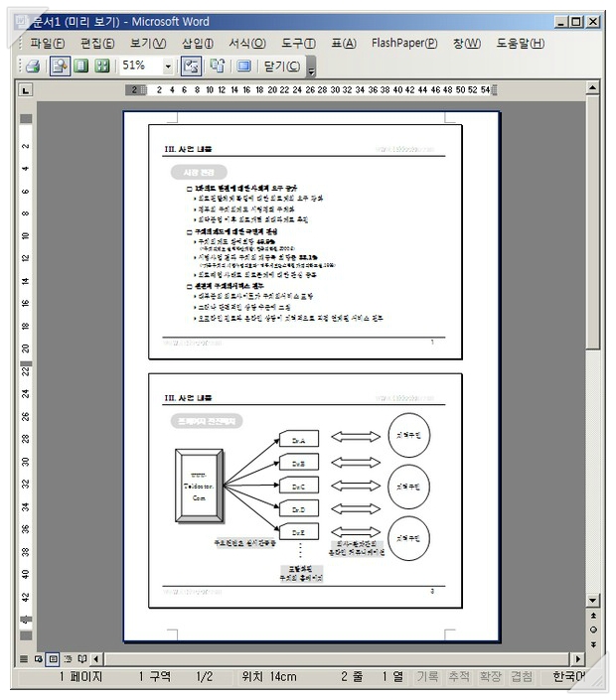Click the horizontal ruler
The image size is (616, 700).
click(311, 90)
